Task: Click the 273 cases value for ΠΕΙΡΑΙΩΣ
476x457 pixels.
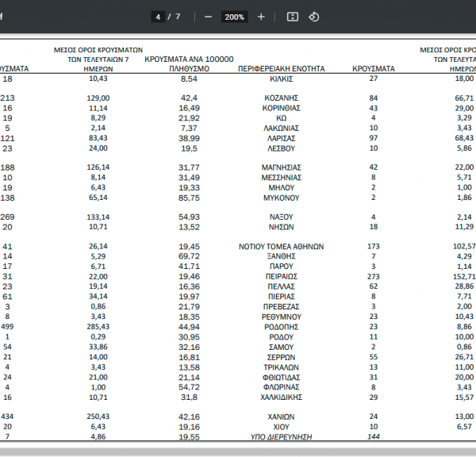Action: 374,276
